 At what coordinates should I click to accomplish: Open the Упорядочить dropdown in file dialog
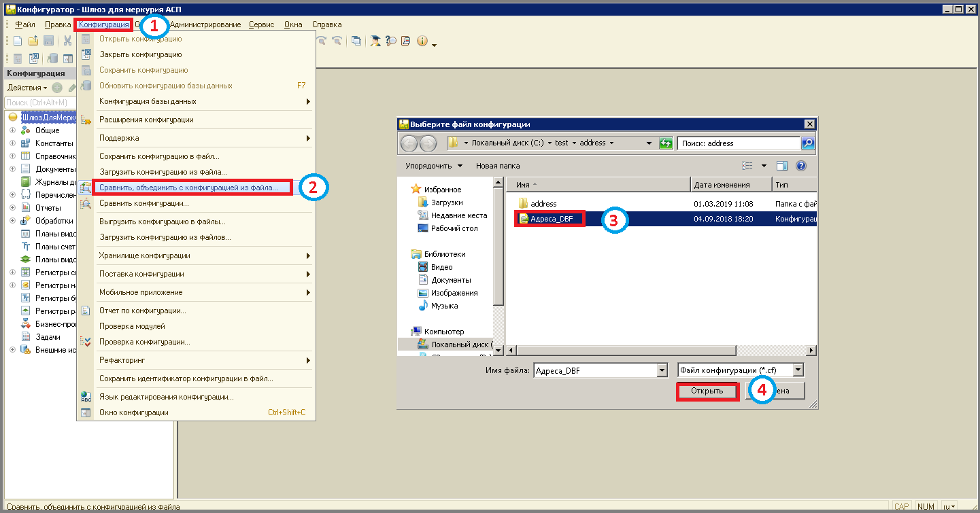(x=434, y=166)
